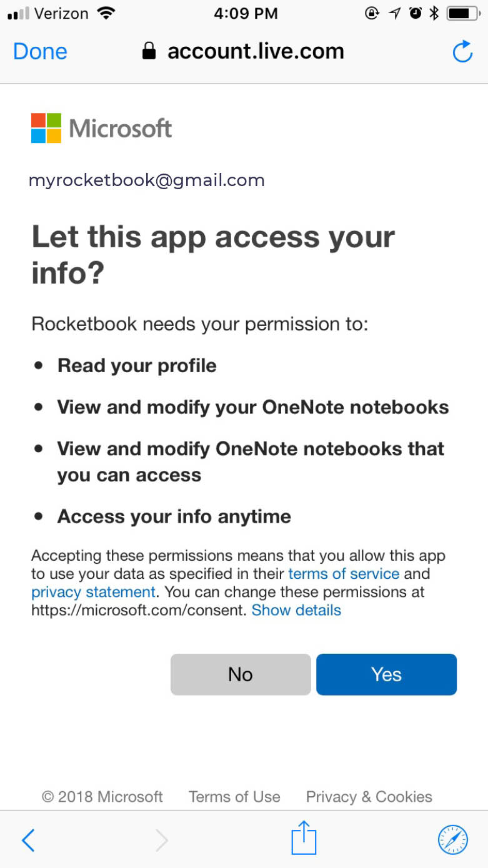Tap the Bluetooth status icon
The width and height of the screenshot is (488, 868).
[434, 13]
